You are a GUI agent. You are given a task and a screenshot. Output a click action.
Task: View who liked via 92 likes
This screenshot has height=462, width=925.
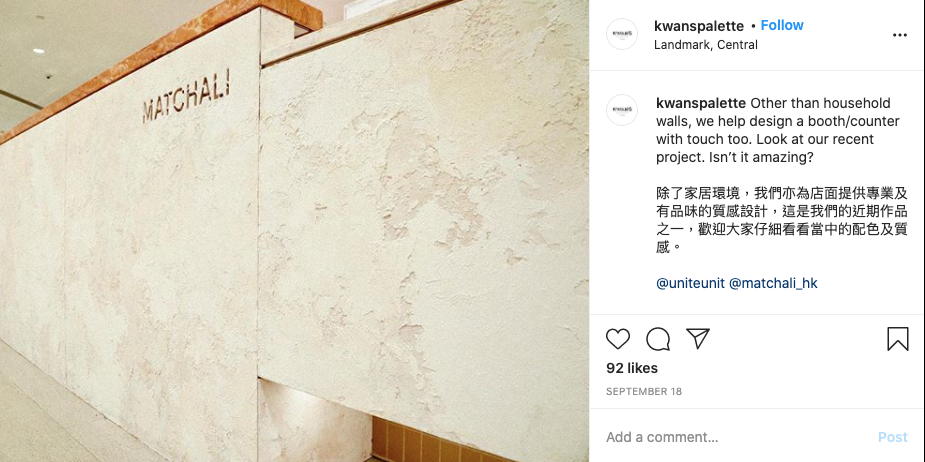pyautogui.click(x=632, y=368)
